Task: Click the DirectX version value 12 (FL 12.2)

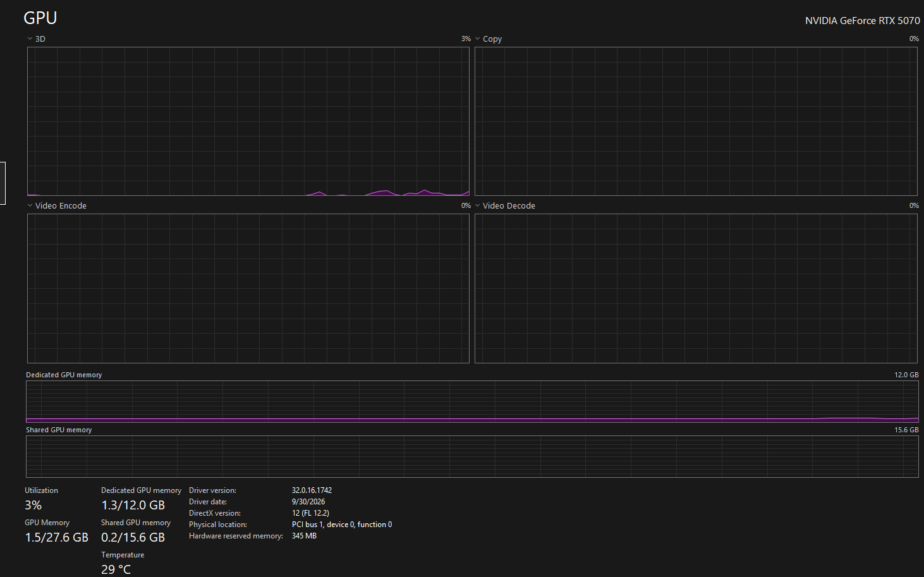Action: 310,513
